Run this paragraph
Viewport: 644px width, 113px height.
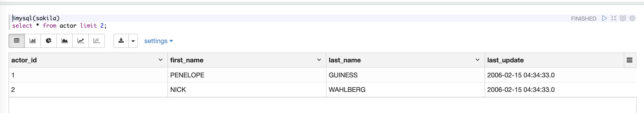[x=604, y=19]
